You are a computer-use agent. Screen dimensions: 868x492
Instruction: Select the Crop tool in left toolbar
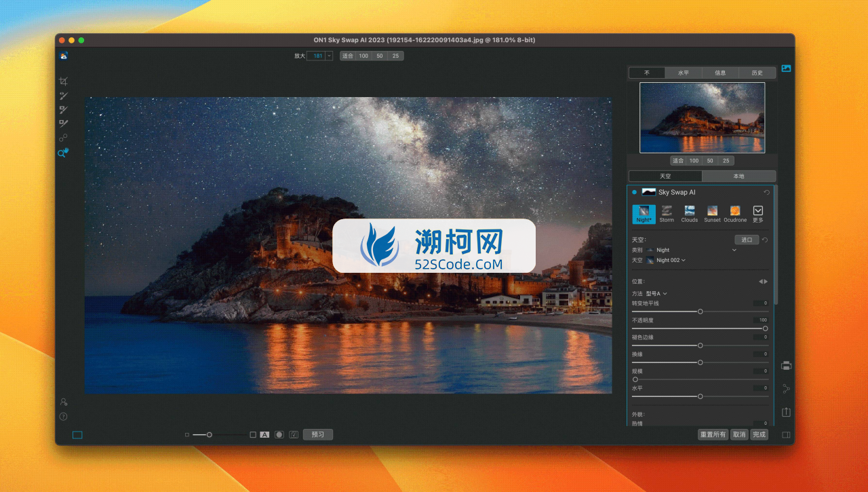click(x=63, y=81)
